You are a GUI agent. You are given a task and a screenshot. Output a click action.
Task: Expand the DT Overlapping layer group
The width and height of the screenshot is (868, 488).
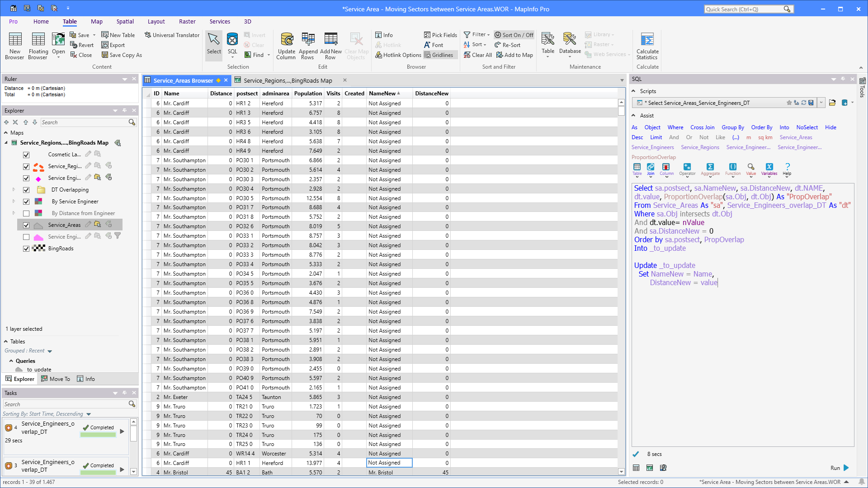[14, 190]
